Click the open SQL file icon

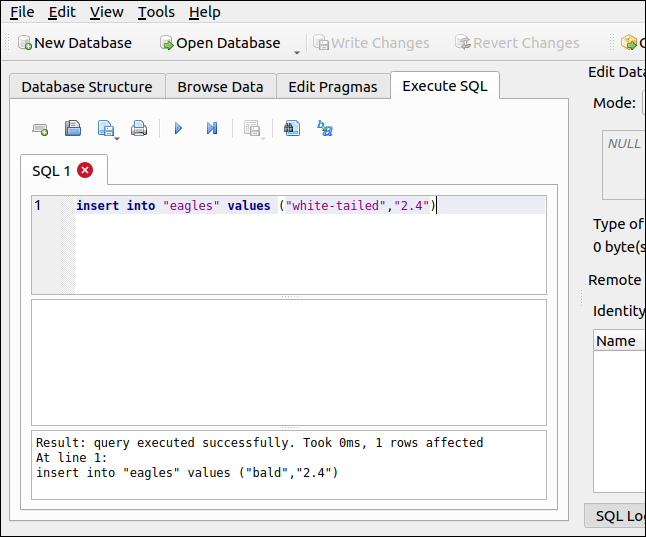coord(73,128)
